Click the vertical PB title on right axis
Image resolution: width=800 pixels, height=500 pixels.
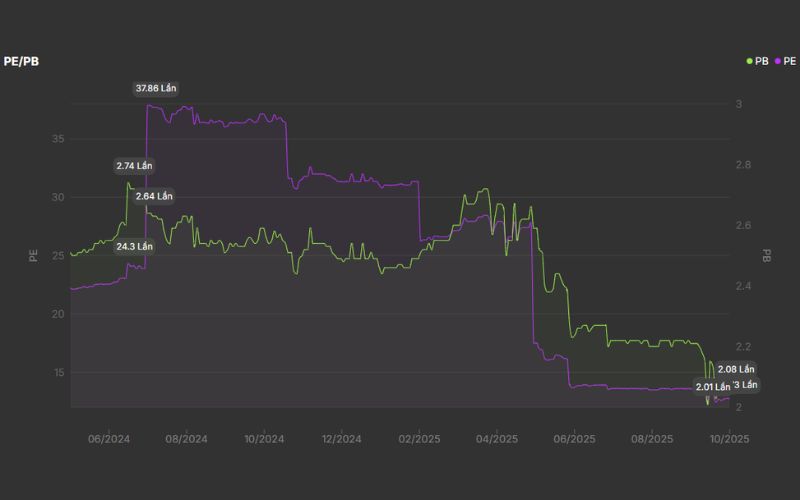pyautogui.click(x=767, y=256)
